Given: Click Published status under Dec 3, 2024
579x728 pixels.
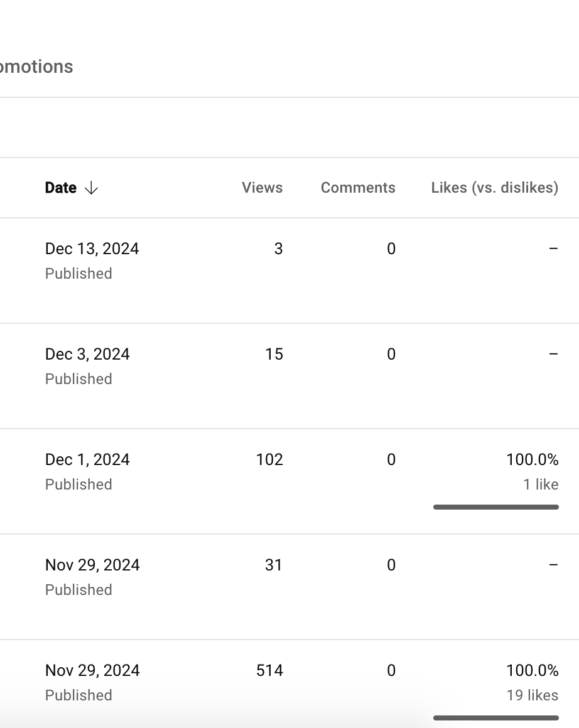Looking at the screenshot, I should tap(78, 379).
